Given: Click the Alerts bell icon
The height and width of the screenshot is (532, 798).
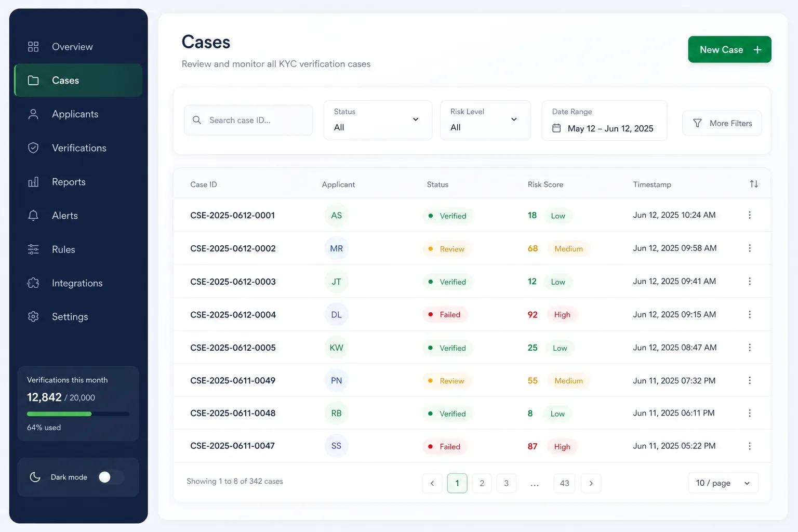Looking at the screenshot, I should point(33,216).
